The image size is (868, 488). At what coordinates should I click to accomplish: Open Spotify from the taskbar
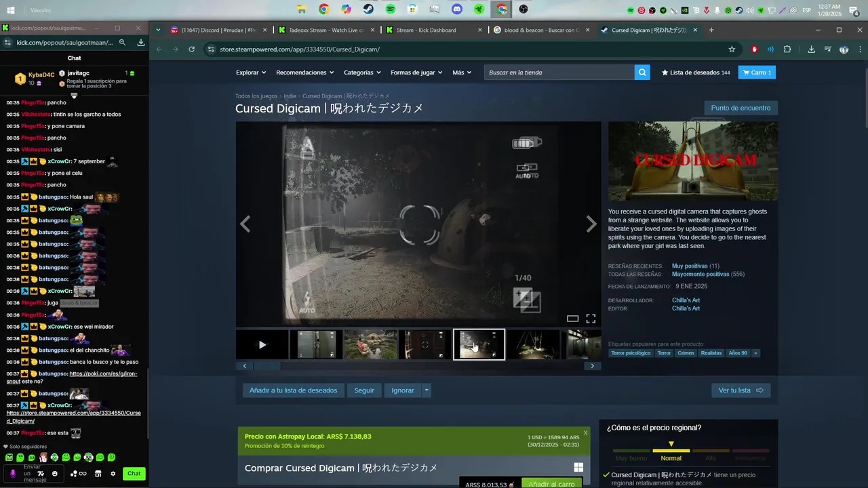[390, 9]
